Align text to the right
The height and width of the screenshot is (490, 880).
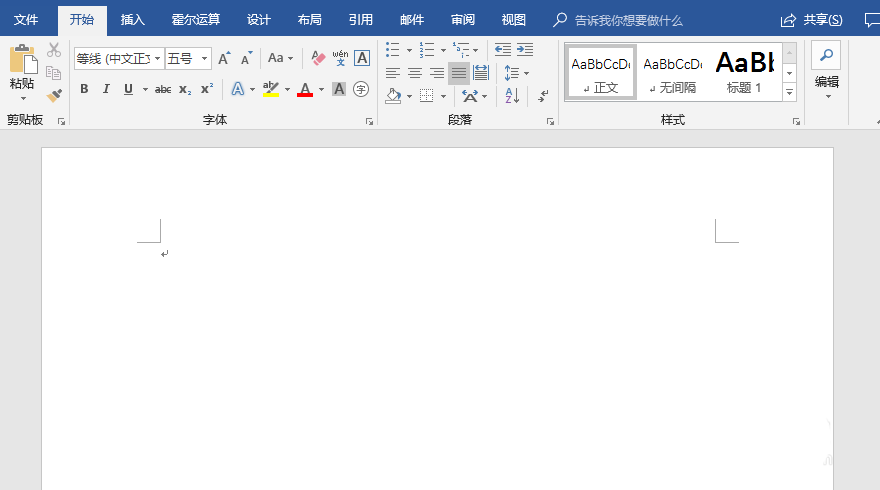(437, 73)
